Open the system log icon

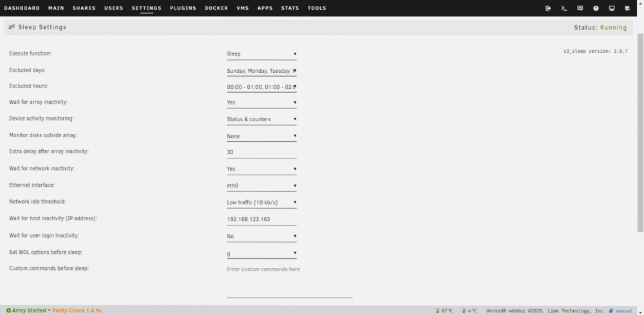pos(627,8)
